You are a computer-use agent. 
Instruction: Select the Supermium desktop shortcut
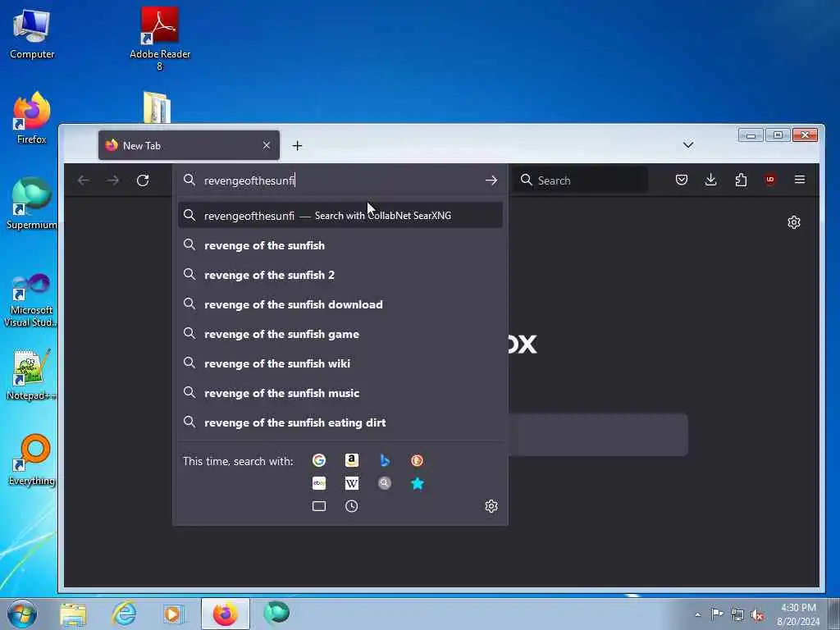pyautogui.click(x=32, y=203)
